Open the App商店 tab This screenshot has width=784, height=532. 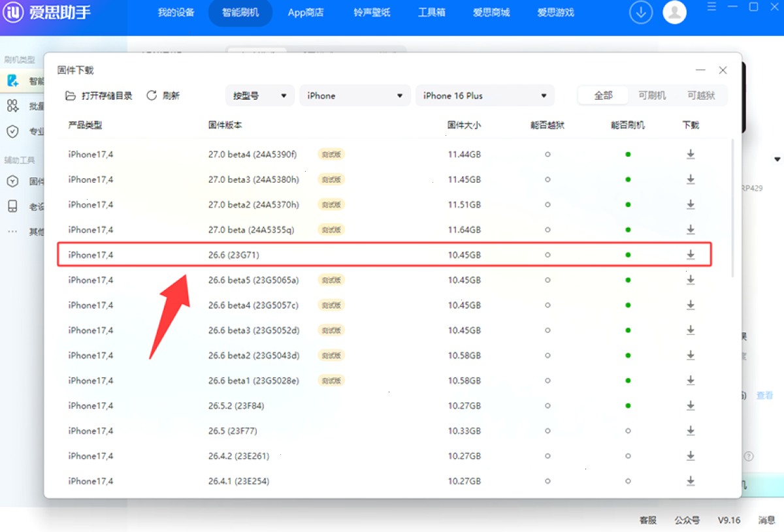click(306, 12)
